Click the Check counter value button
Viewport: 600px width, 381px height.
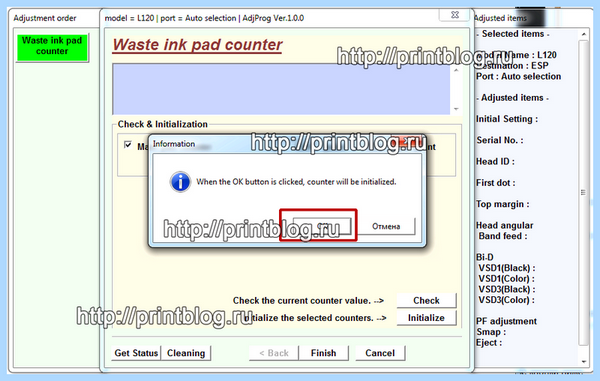426,300
